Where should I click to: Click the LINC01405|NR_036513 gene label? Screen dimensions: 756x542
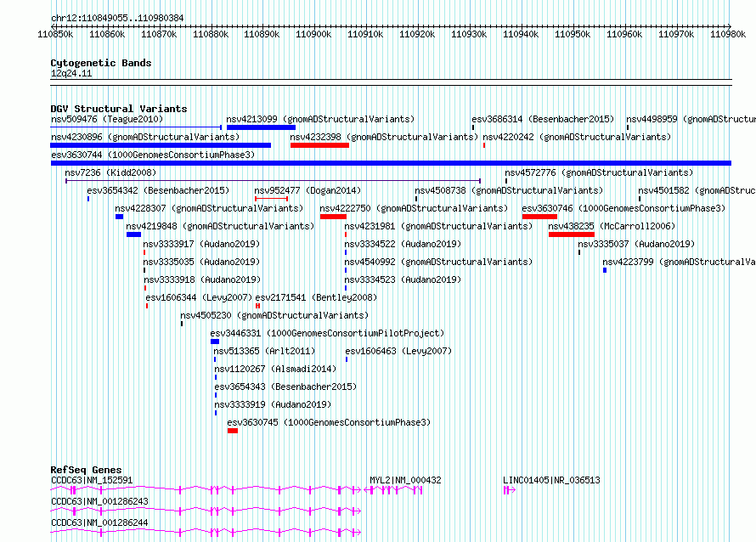551,480
